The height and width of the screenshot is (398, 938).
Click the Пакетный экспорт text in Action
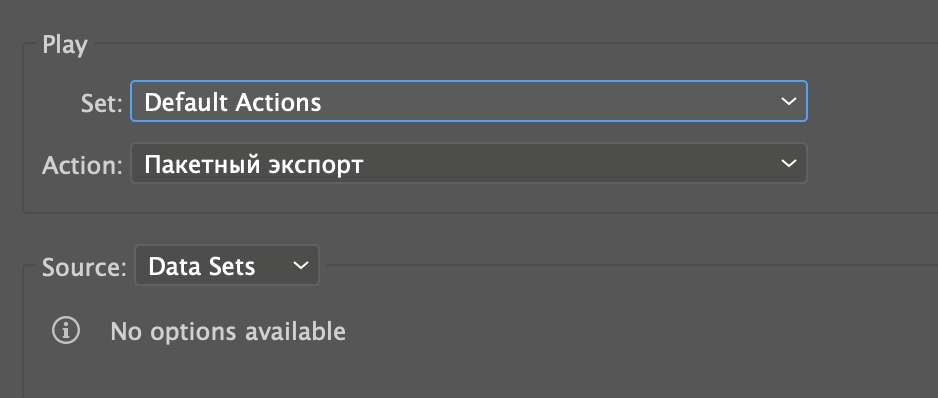click(x=254, y=164)
